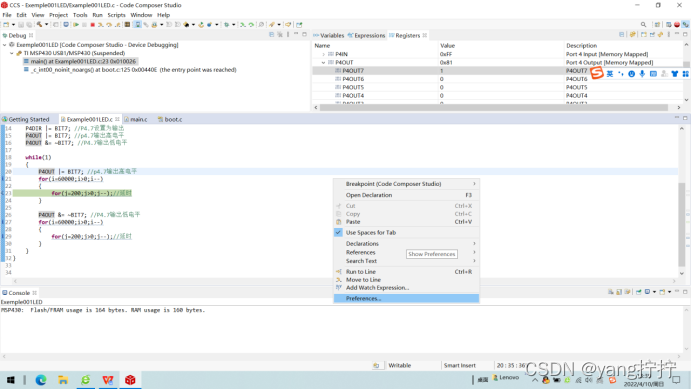Click the Step Over toolbar icon

tap(109, 25)
